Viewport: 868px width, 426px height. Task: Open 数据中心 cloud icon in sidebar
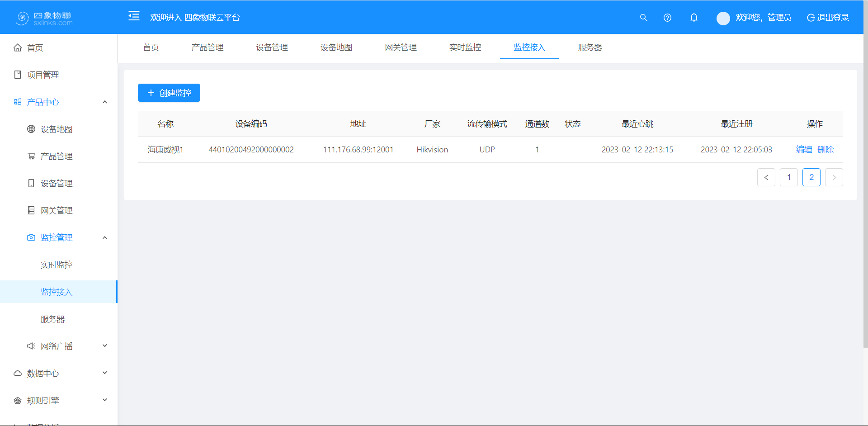click(17, 373)
